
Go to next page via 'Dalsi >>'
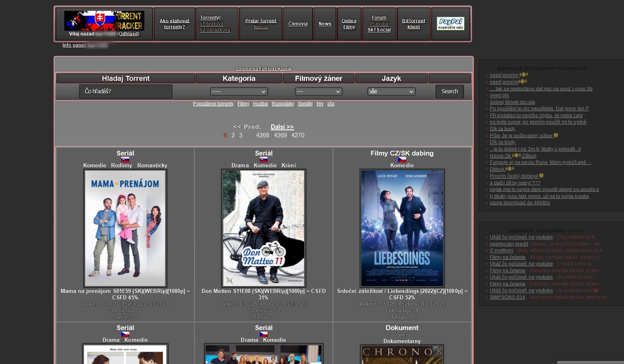point(282,127)
